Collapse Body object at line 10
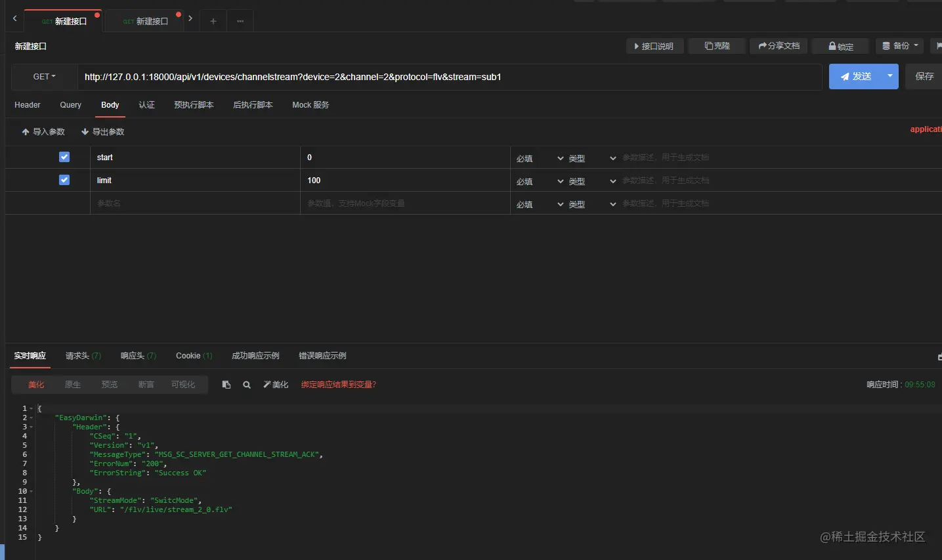The image size is (942, 560). click(x=31, y=492)
